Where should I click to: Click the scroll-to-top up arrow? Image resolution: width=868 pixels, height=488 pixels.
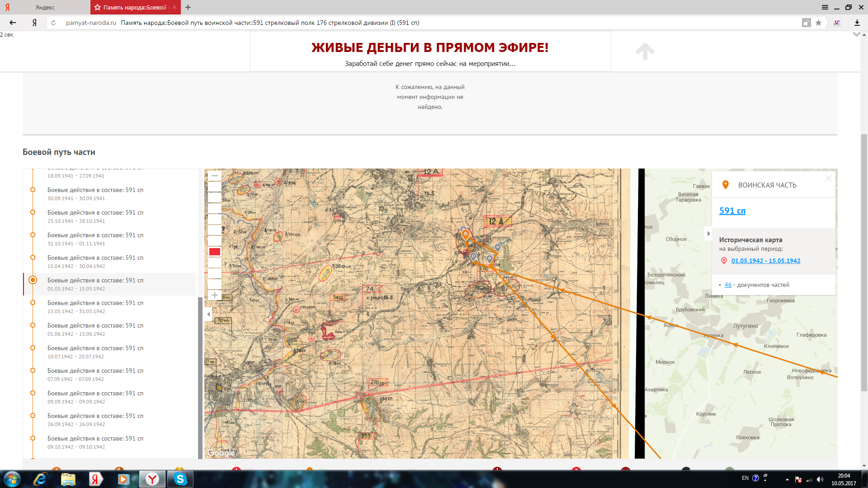point(645,51)
